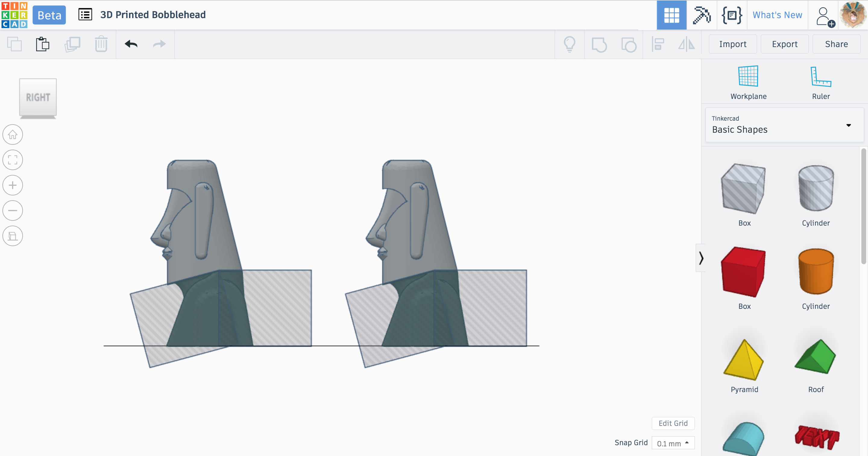Click the home view icon

point(13,135)
